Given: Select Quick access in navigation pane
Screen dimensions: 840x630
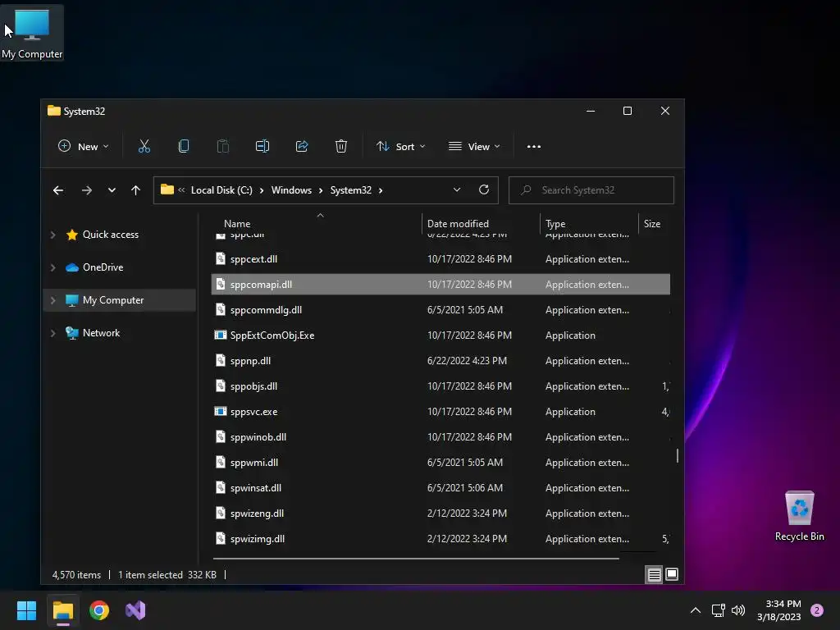Looking at the screenshot, I should coord(111,235).
